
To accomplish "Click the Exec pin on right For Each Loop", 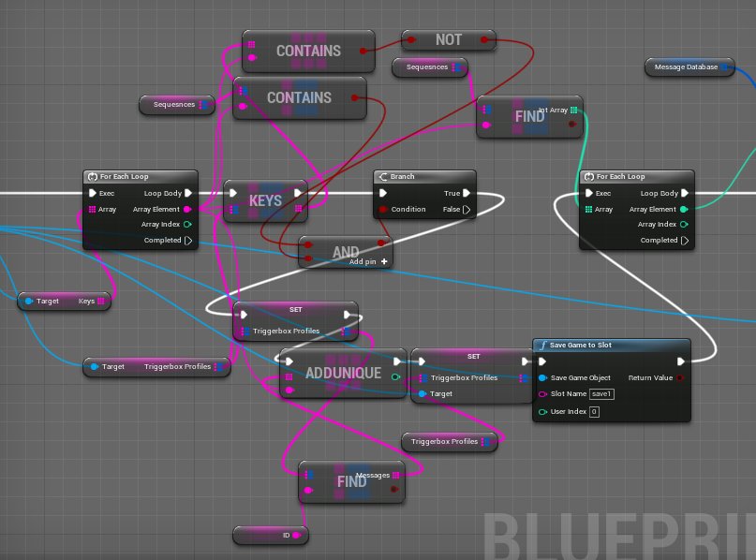I will coord(589,193).
